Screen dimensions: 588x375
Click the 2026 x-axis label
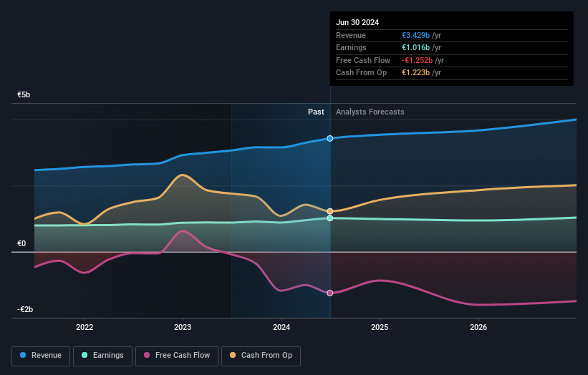(x=478, y=327)
